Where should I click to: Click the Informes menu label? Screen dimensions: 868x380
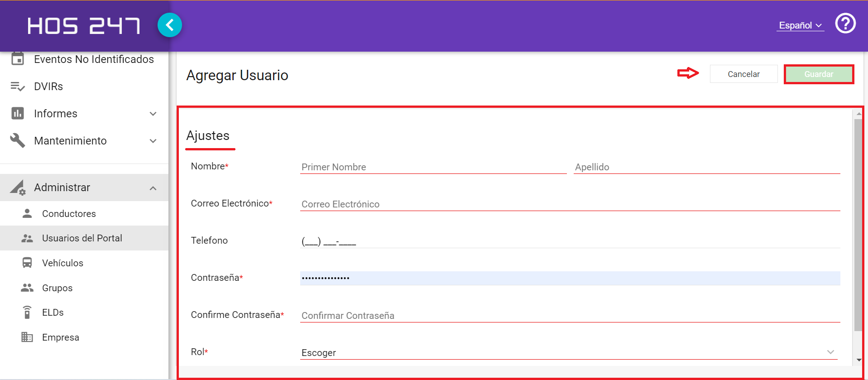click(56, 114)
